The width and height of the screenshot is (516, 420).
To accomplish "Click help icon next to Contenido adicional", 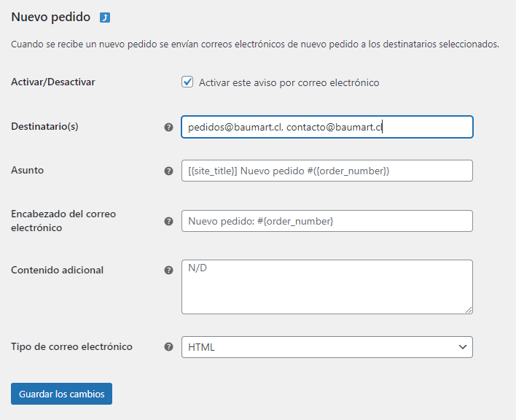I will coord(168,271).
